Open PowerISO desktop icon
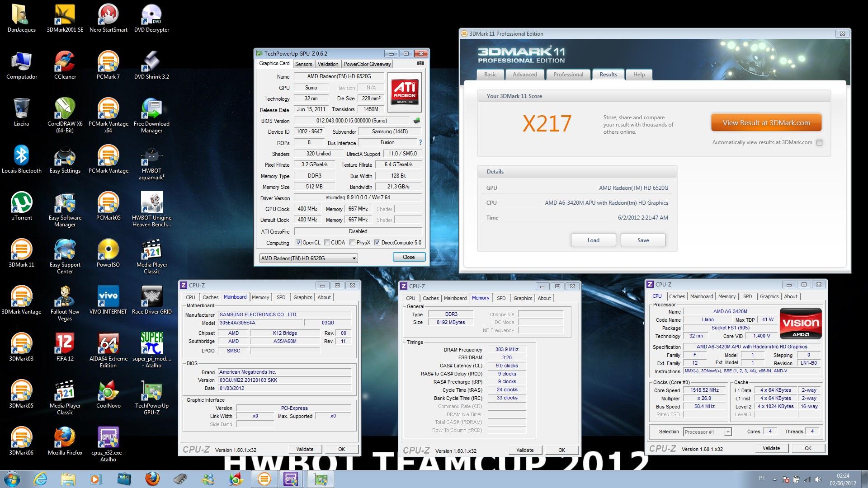The image size is (868, 488). tap(108, 253)
